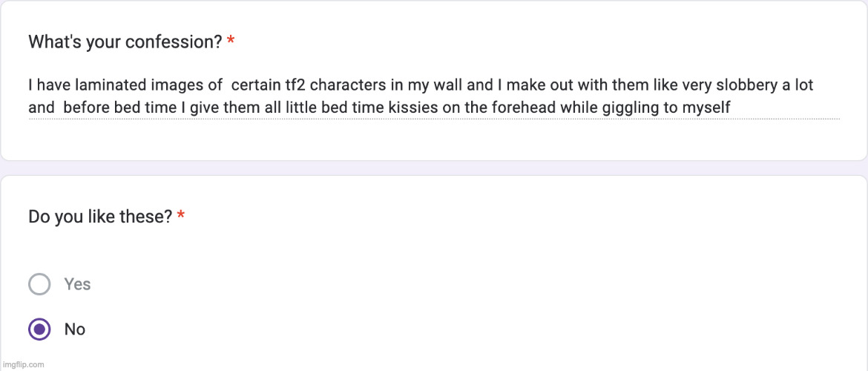Click the "No" option label text
Screen dimensions: 868x371
click(75, 329)
